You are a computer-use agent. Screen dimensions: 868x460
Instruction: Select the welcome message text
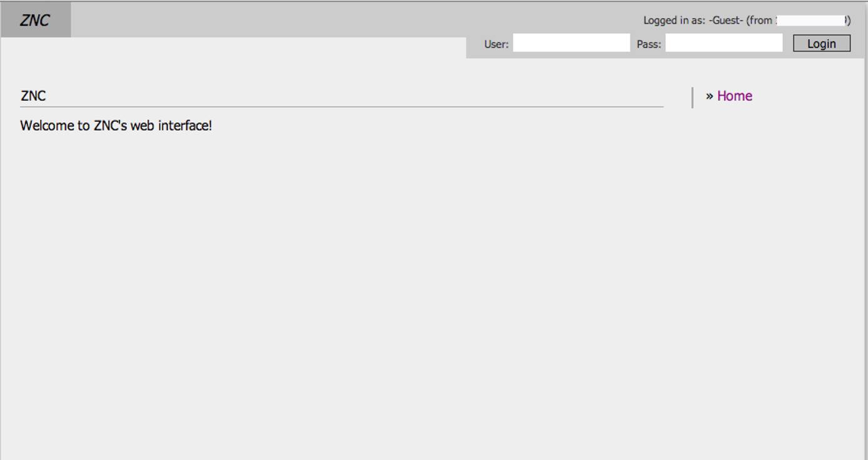[x=116, y=125]
